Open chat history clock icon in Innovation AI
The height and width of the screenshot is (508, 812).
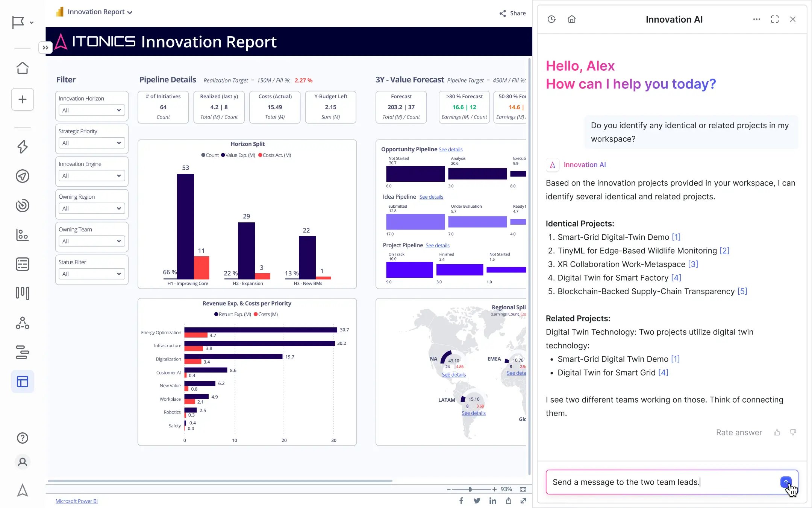(551, 19)
